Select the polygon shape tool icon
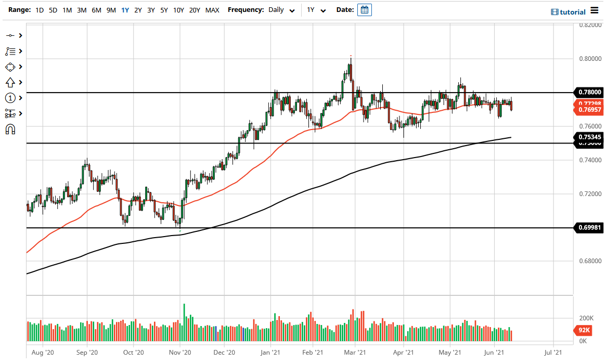The image size is (607, 364). tap(10, 67)
